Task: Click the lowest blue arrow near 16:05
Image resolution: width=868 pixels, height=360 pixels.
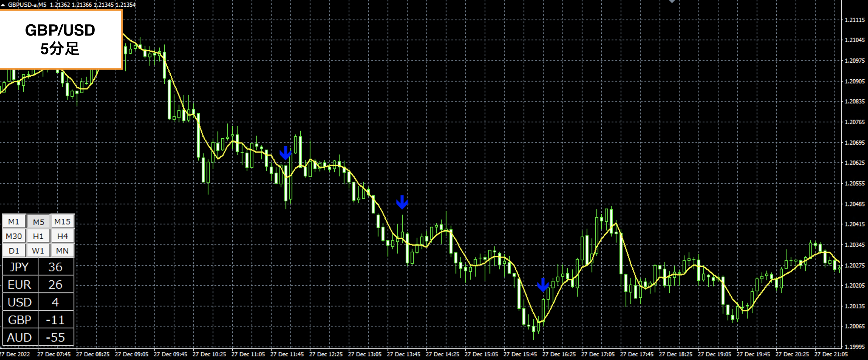Action: (x=543, y=285)
